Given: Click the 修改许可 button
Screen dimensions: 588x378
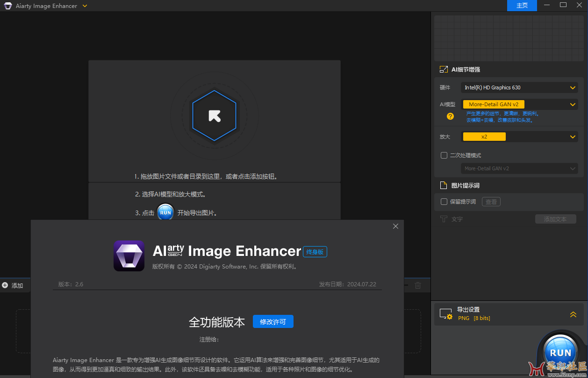Looking at the screenshot, I should [273, 322].
